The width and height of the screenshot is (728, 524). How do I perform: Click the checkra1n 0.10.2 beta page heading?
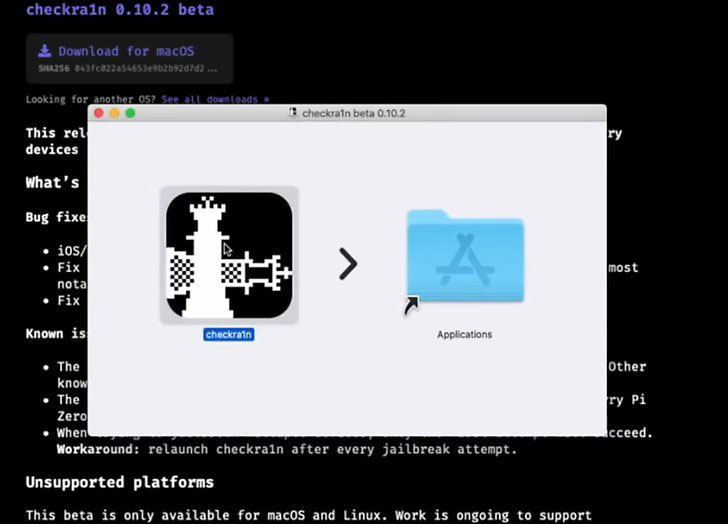pyautogui.click(x=120, y=9)
